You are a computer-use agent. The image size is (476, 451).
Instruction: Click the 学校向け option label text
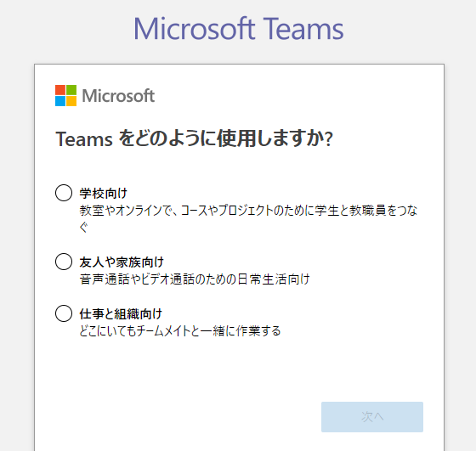point(104,193)
